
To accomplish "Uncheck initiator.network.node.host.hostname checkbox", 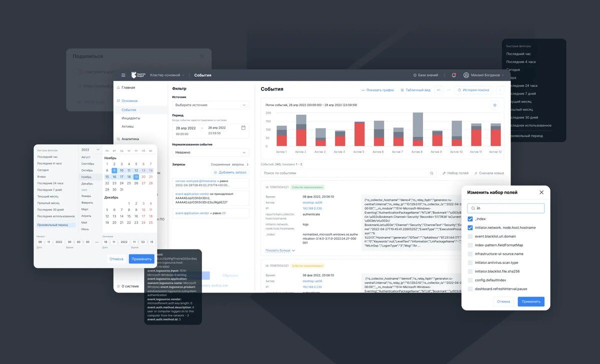I will (x=470, y=227).
